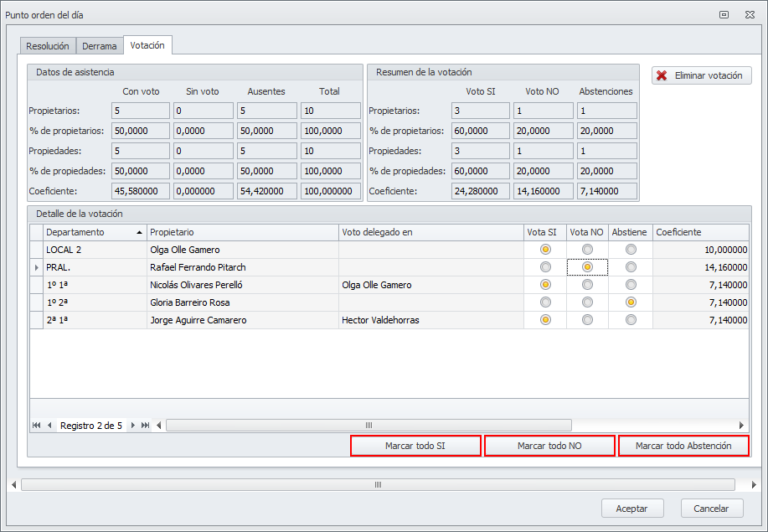This screenshot has width=768, height=532.
Task: Click the red X Eliminar votación button
Action: click(x=701, y=75)
